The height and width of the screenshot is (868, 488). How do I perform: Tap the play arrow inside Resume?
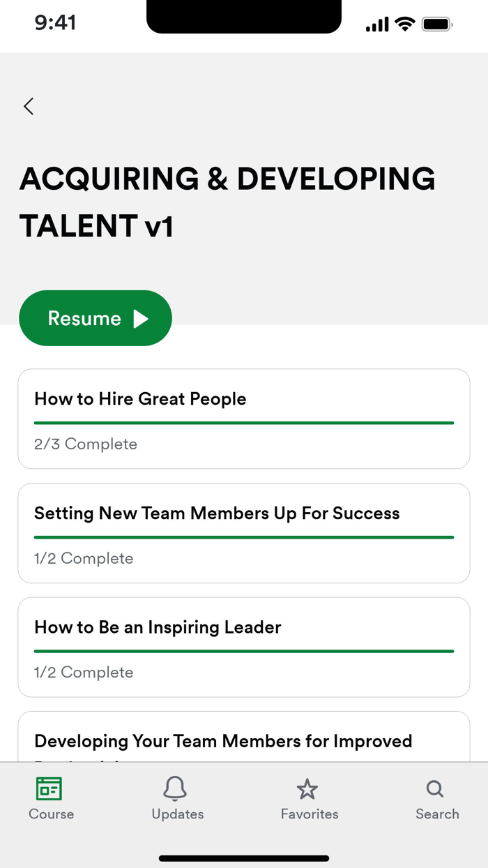click(142, 318)
